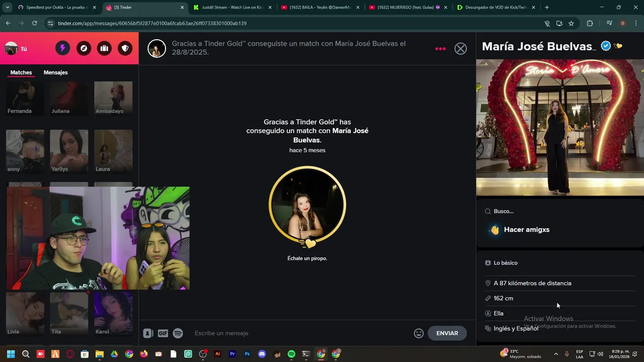
Task: Open Chrome profile D avatar
Action: pos(623,23)
